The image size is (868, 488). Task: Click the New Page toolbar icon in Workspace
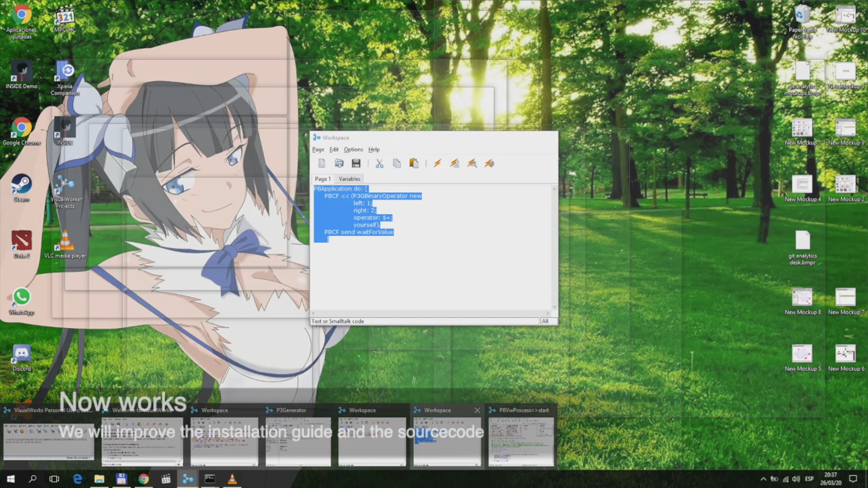click(322, 163)
